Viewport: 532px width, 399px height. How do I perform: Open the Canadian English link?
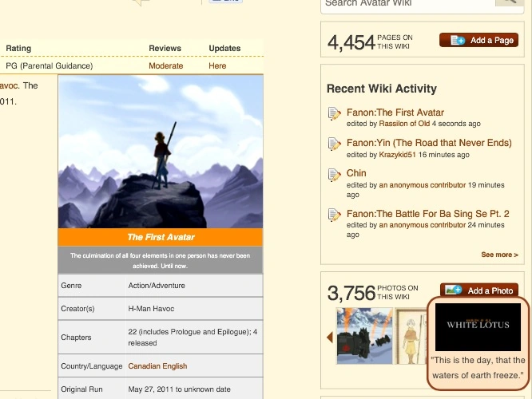coord(157,366)
